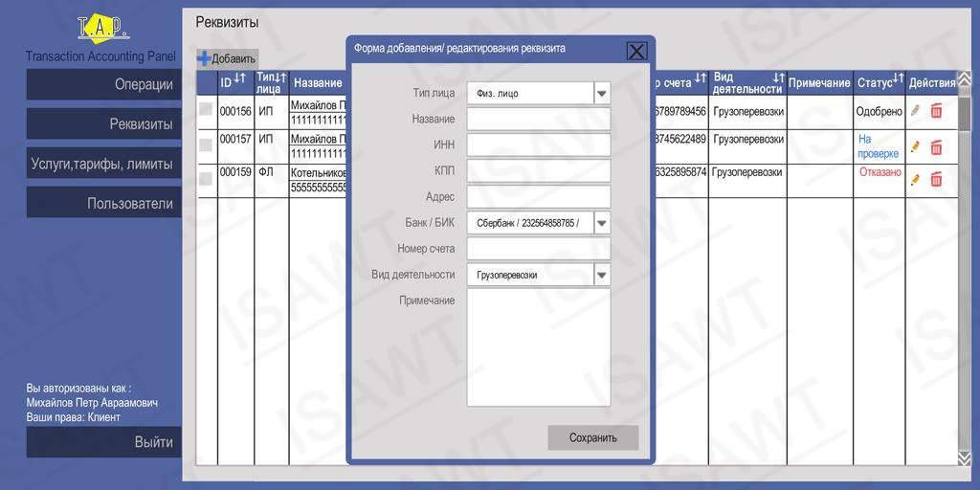The height and width of the screenshot is (490, 980).
Task: Click the Одобрено status cell
Action: [x=880, y=112]
